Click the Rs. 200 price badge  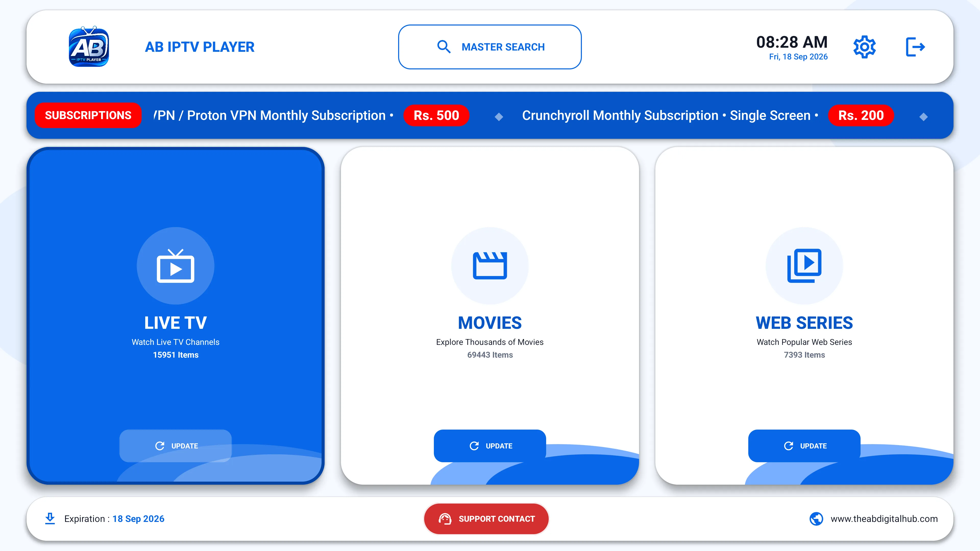click(861, 115)
